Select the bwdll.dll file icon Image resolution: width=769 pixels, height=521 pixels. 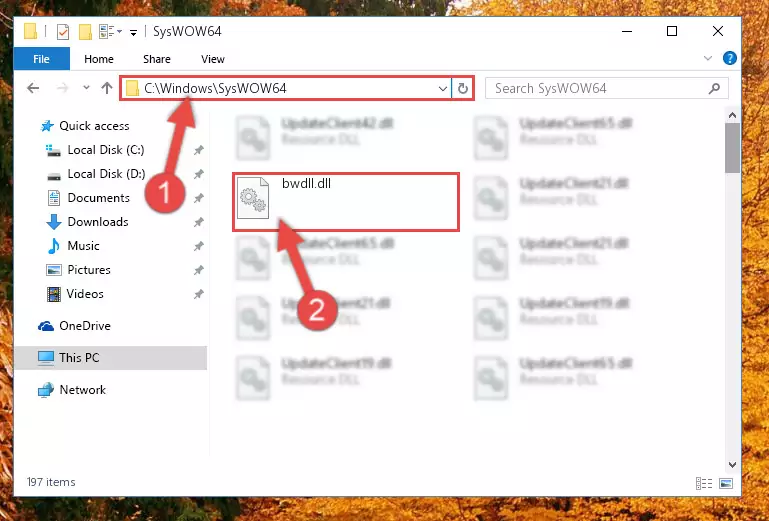click(253, 198)
